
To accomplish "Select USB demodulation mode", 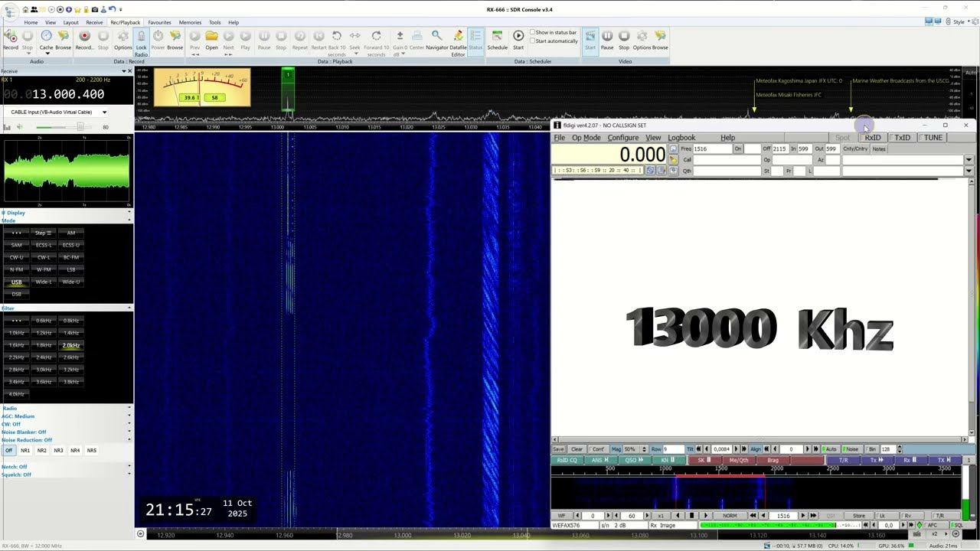I will [16, 282].
